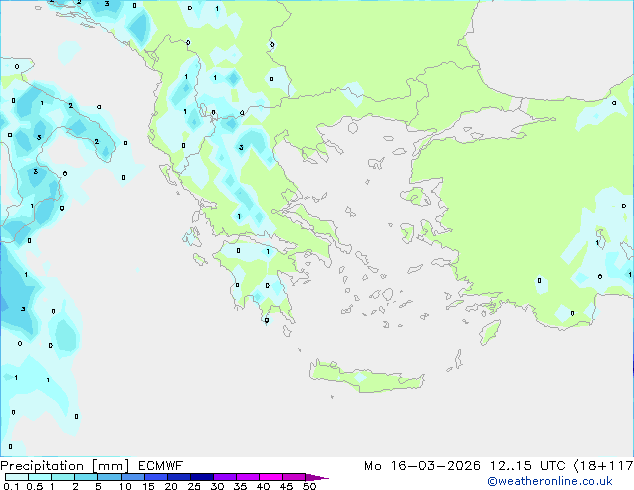Click the over-50 mm legend arrow

tap(317, 477)
